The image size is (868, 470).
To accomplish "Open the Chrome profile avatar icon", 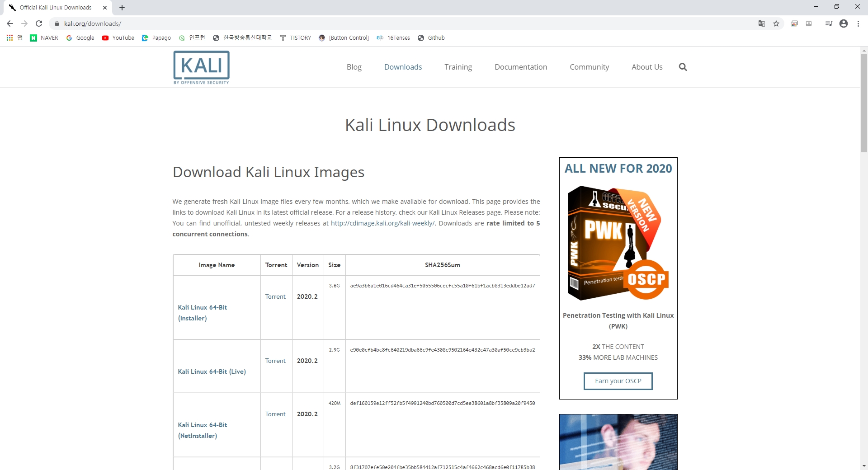I will [x=844, y=23].
